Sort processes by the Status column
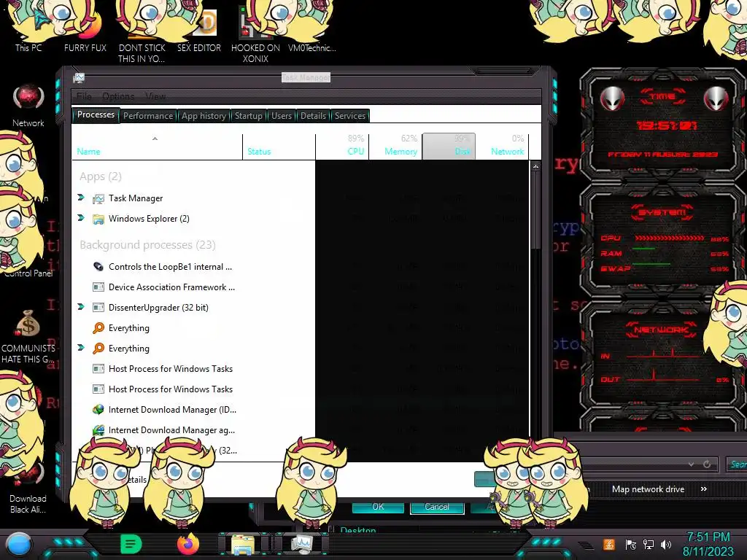This screenshot has height=560, width=747. 279,147
